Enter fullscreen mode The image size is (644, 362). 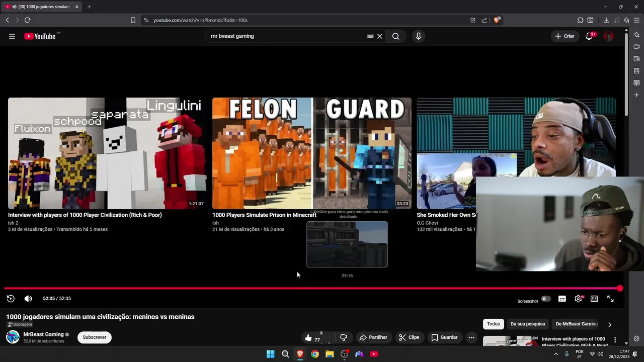click(x=610, y=299)
